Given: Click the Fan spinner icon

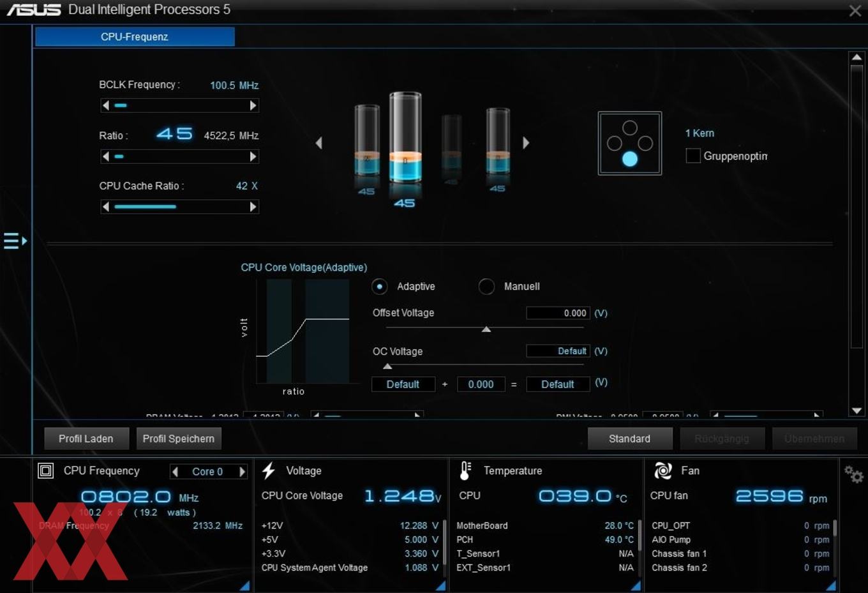Looking at the screenshot, I should pyautogui.click(x=663, y=471).
